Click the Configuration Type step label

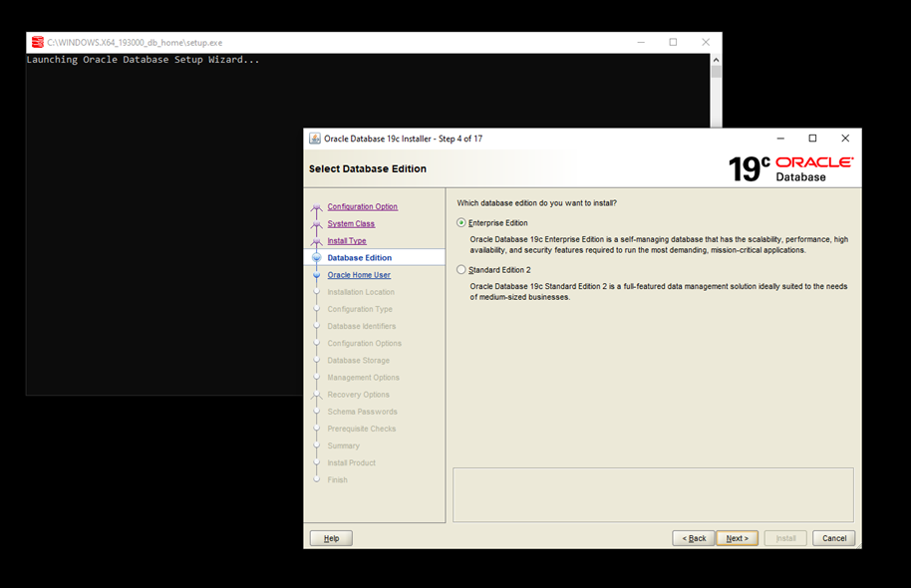click(x=360, y=309)
